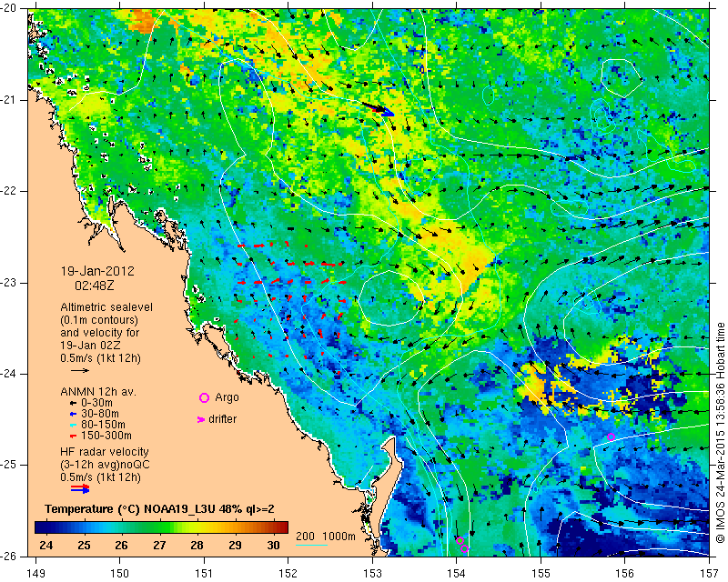728x582 pixels.
Task: Select the cyan 80-150m arrow legend symbol
Action: point(73,425)
